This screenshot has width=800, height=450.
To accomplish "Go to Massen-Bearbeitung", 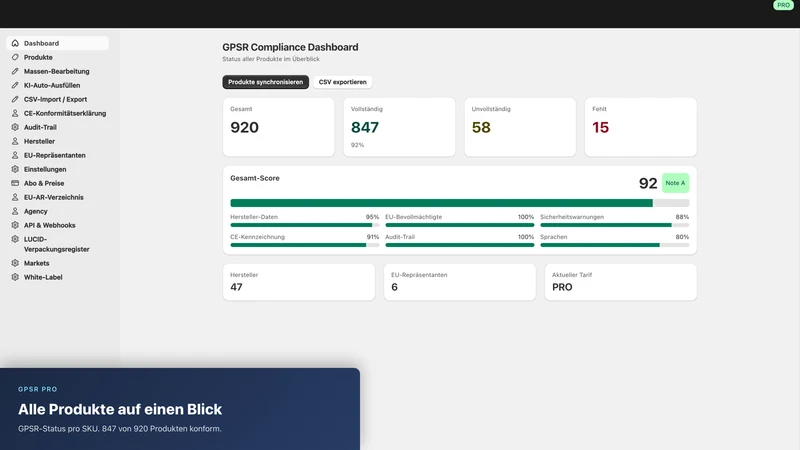I will click(57, 71).
